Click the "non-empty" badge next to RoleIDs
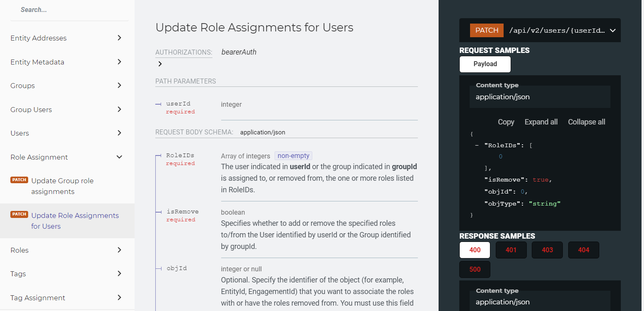Screen dimensions: 644x311 (x=293, y=155)
